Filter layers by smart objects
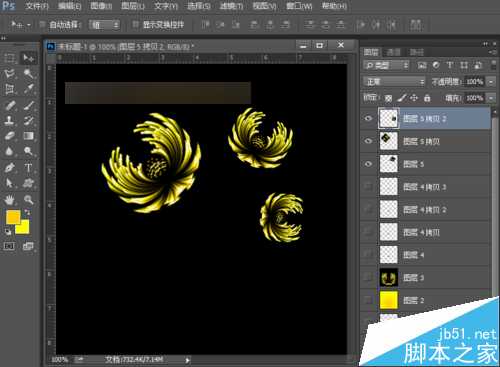Screen dimensions: 500x367 click(478, 65)
